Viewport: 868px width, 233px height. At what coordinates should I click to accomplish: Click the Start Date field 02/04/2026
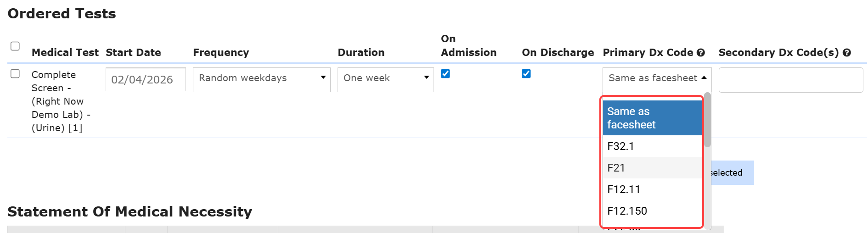[x=146, y=79]
